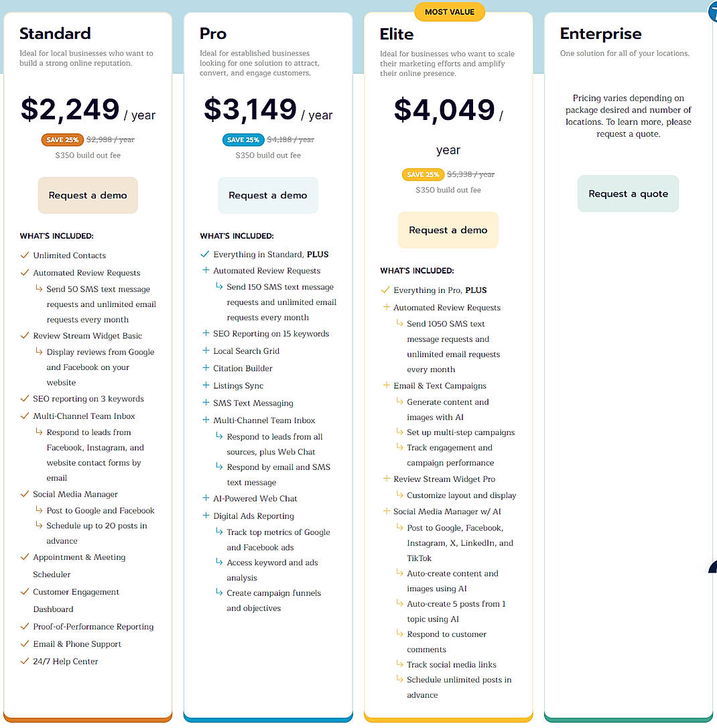This screenshot has height=728, width=717.
Task: Click Request a demo in Pro plan
Action: coord(268,195)
